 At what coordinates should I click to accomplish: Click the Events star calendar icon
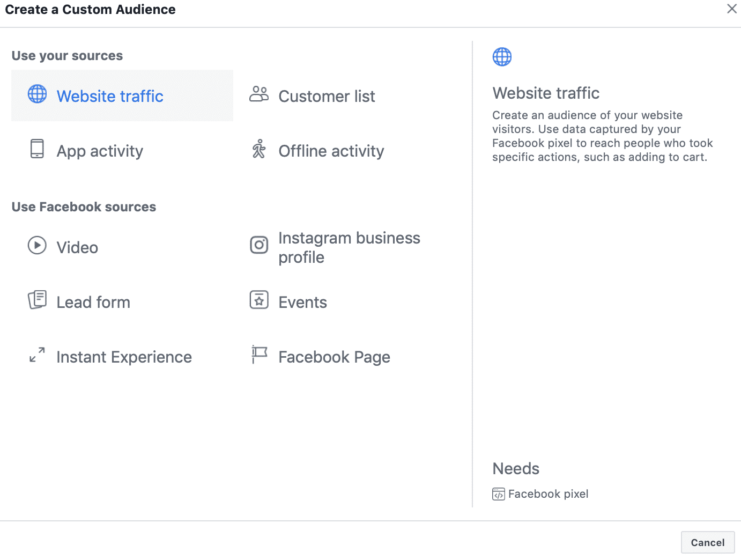pyautogui.click(x=259, y=300)
